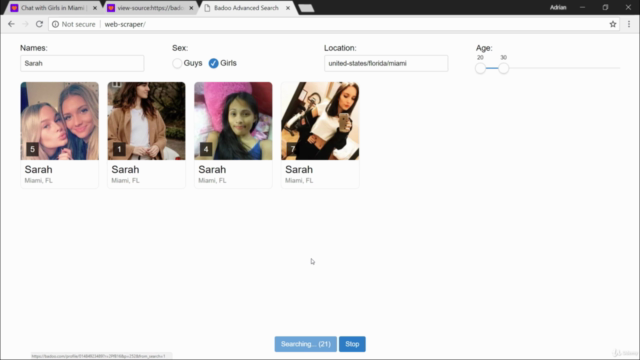This screenshot has height=360, width=640.
Task: Click the photo count badge 1
Action: coord(119,149)
